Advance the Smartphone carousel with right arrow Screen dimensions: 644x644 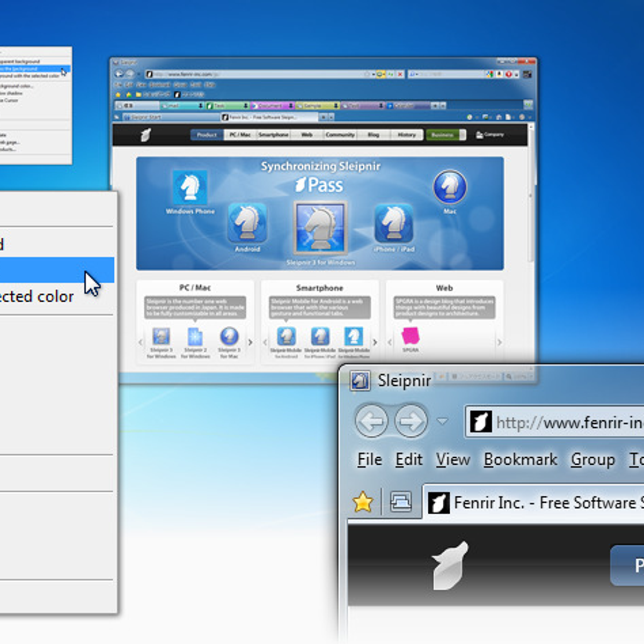tap(375, 342)
